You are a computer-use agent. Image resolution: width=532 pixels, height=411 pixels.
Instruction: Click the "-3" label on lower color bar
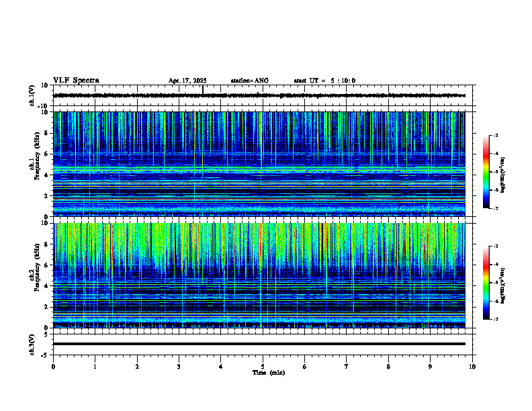pos(495,246)
